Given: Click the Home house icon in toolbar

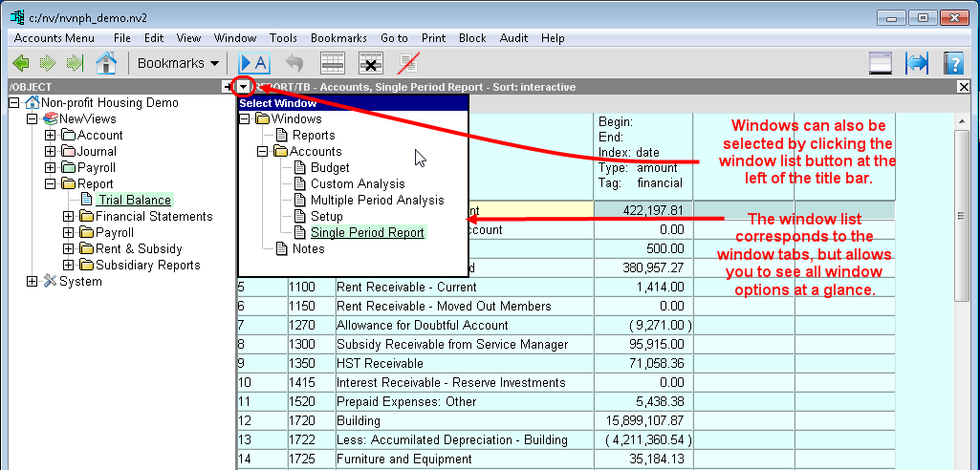Looking at the screenshot, I should [x=105, y=63].
